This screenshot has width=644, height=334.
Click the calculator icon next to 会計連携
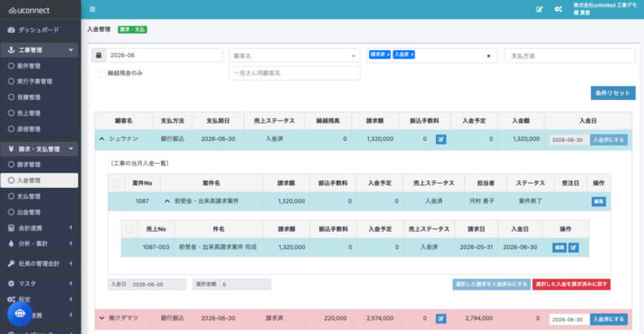(11, 228)
